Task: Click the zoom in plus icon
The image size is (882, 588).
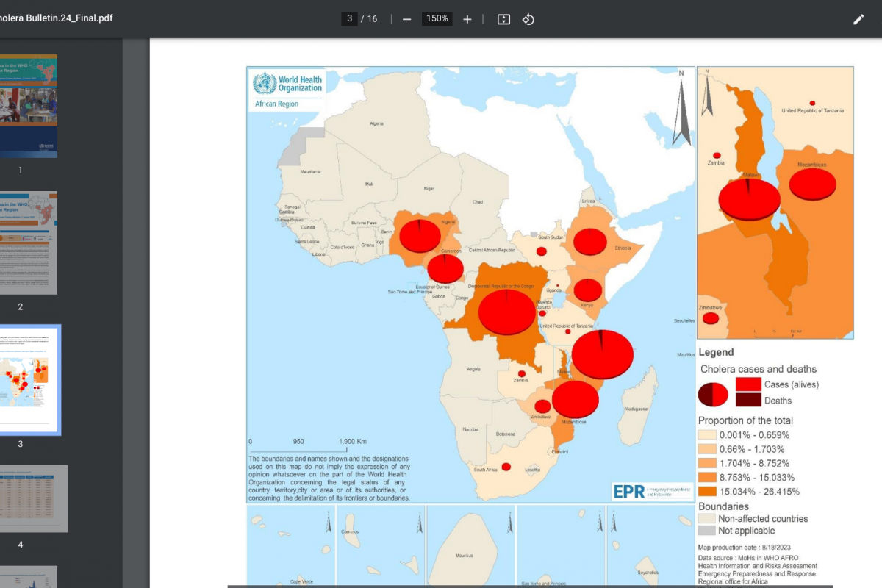Action: tap(467, 19)
